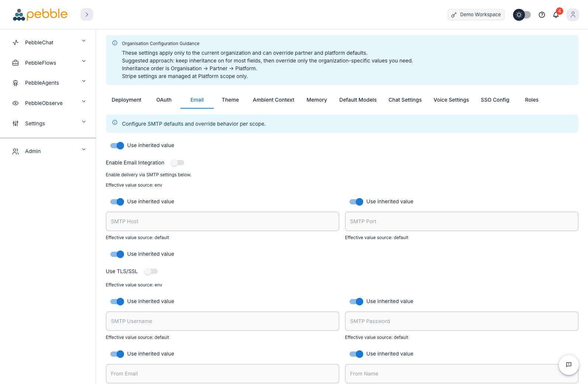
Task: Open notifications bell icon
Action: pyautogui.click(x=556, y=15)
